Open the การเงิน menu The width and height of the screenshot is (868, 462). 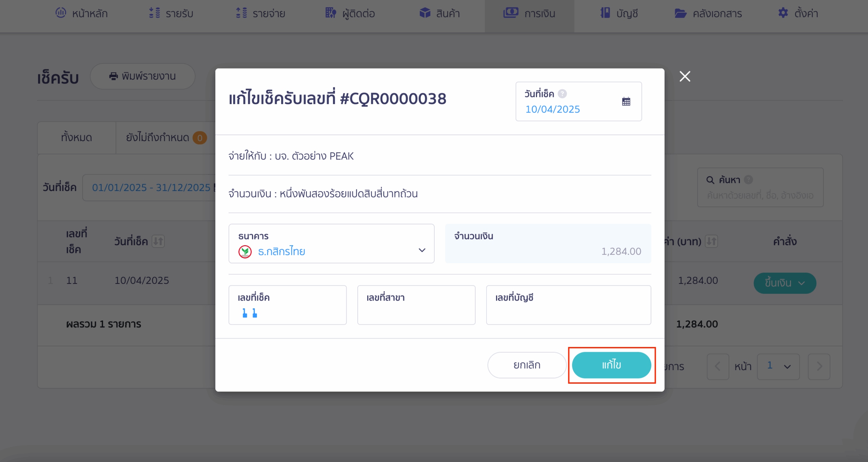529,14
